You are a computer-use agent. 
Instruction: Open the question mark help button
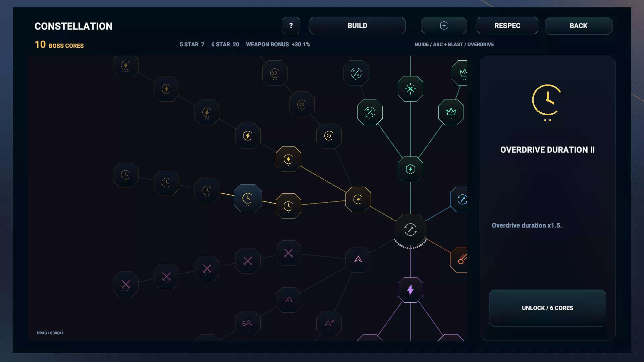(x=291, y=25)
